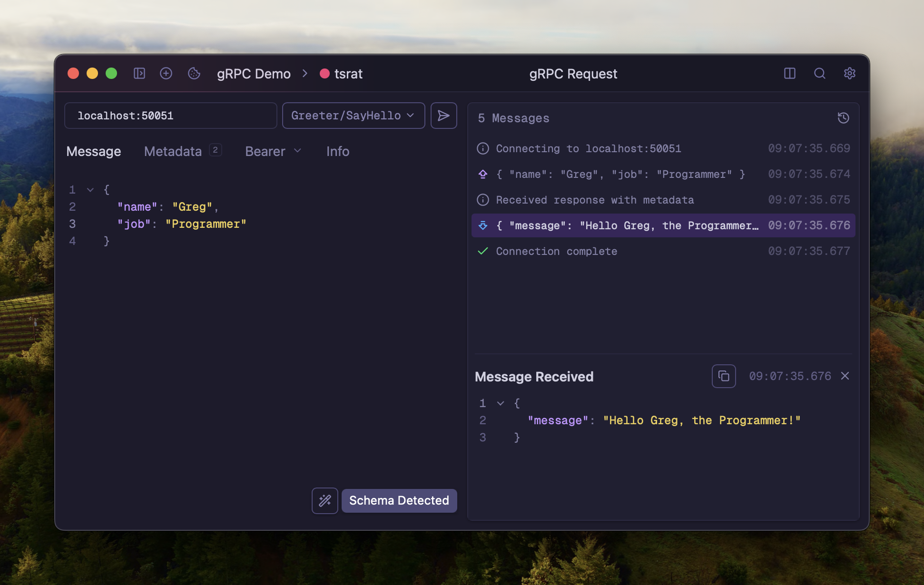Click the plus circle new request icon

[x=166, y=73]
